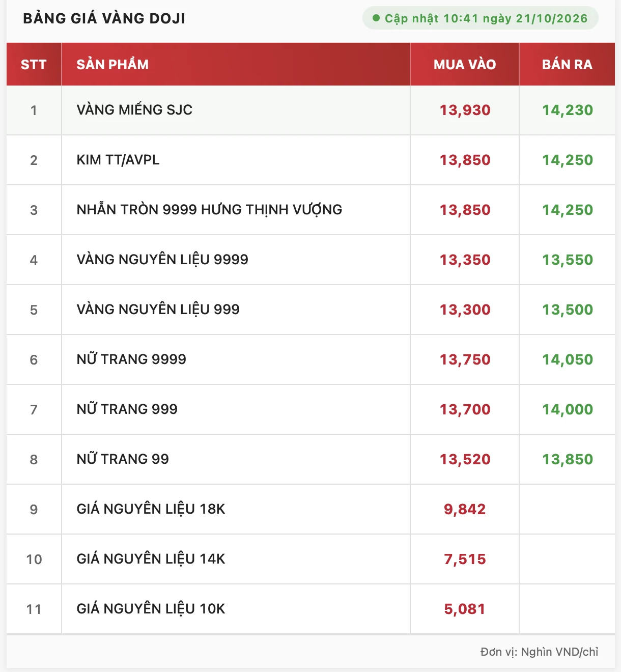621x672 pixels.
Task: Select the product name NỮ TRANG 999
Action: coord(127,409)
